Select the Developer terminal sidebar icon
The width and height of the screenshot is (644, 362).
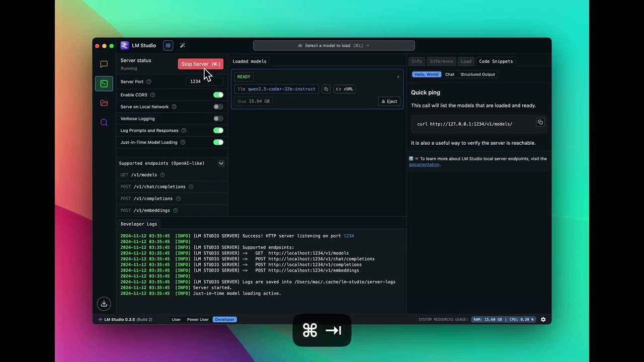104,83
